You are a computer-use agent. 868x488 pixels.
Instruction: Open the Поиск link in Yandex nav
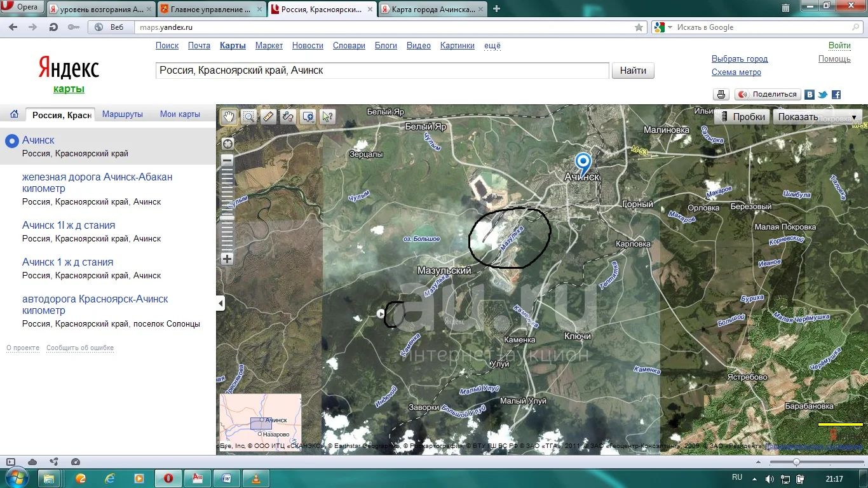pyautogui.click(x=167, y=46)
